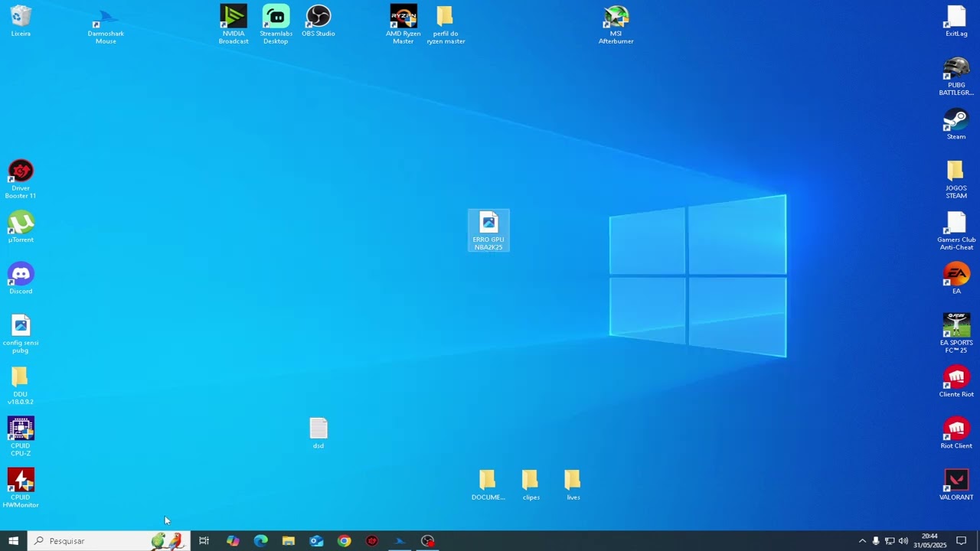Select the DOCUME... folder on desktop
Screen dimensions: 980x551
[488, 484]
